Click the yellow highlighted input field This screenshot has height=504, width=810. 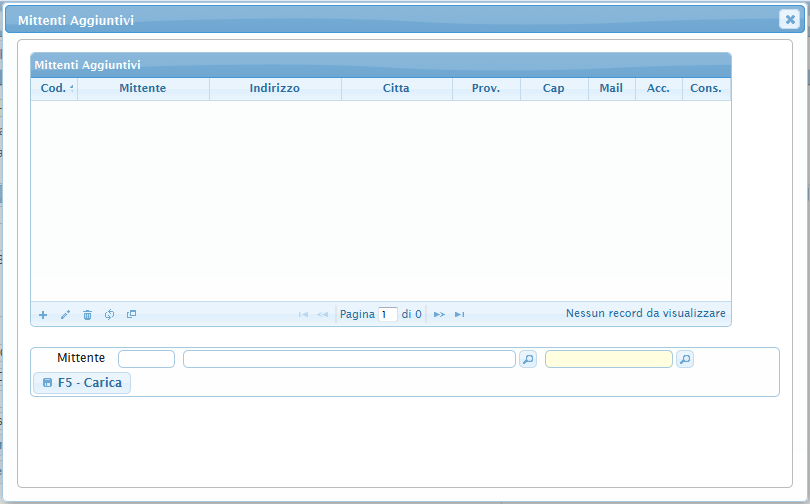(608, 359)
